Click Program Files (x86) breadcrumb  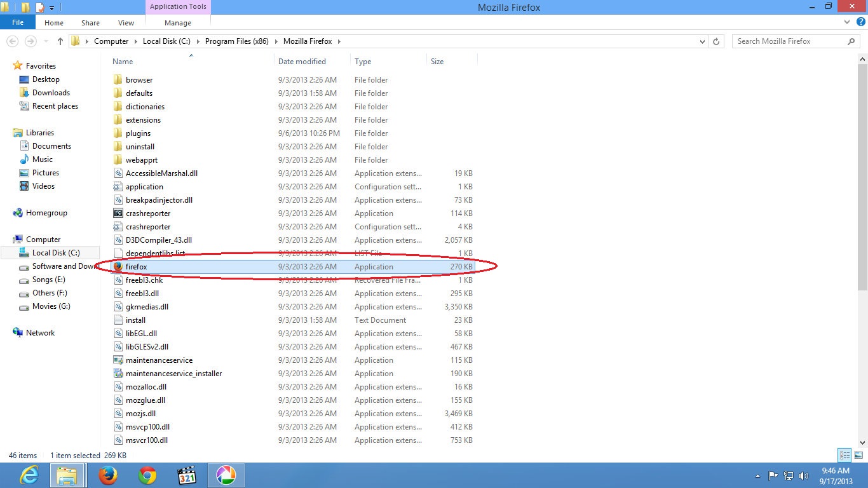[236, 41]
